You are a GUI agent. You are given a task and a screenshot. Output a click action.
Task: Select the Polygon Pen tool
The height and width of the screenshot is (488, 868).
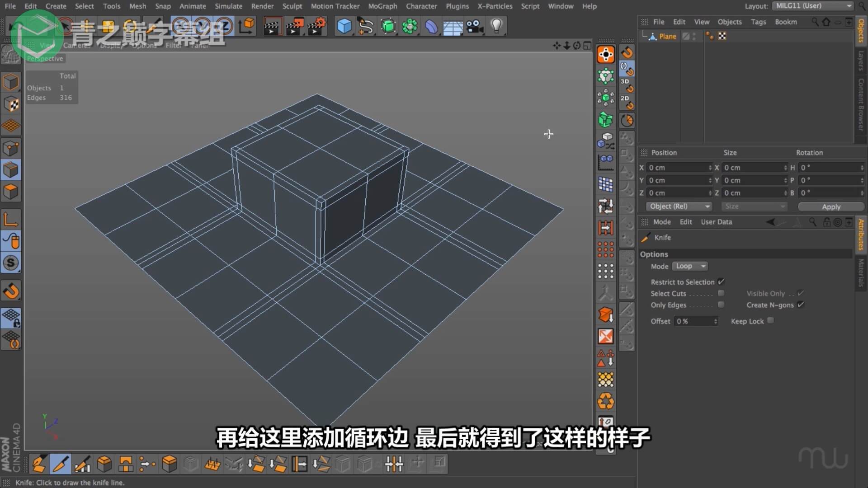point(39,464)
